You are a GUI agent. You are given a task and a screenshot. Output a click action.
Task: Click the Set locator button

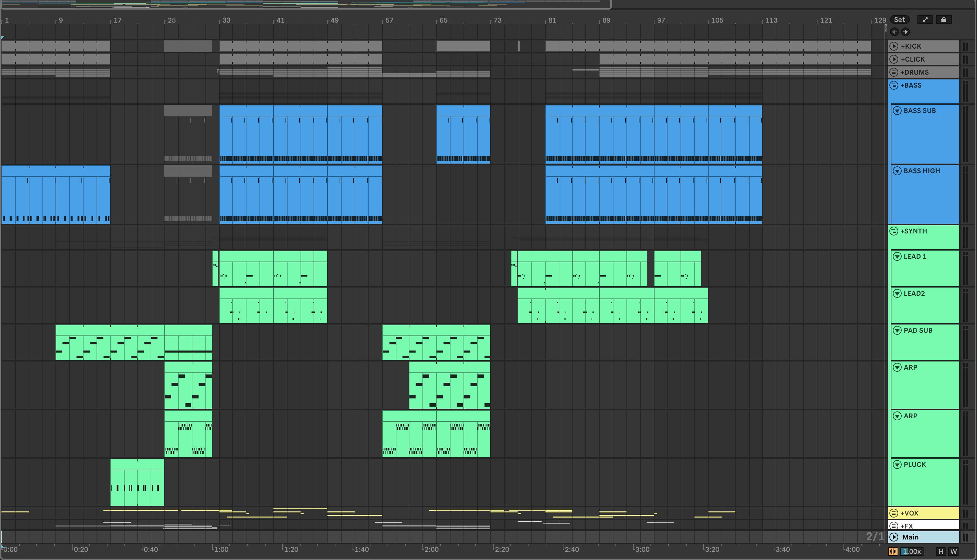tap(899, 20)
